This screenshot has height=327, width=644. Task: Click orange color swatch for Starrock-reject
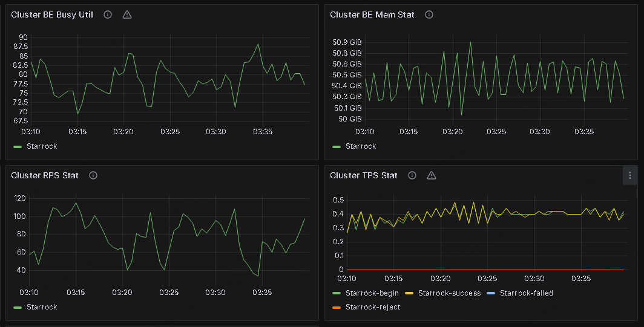tap(337, 307)
